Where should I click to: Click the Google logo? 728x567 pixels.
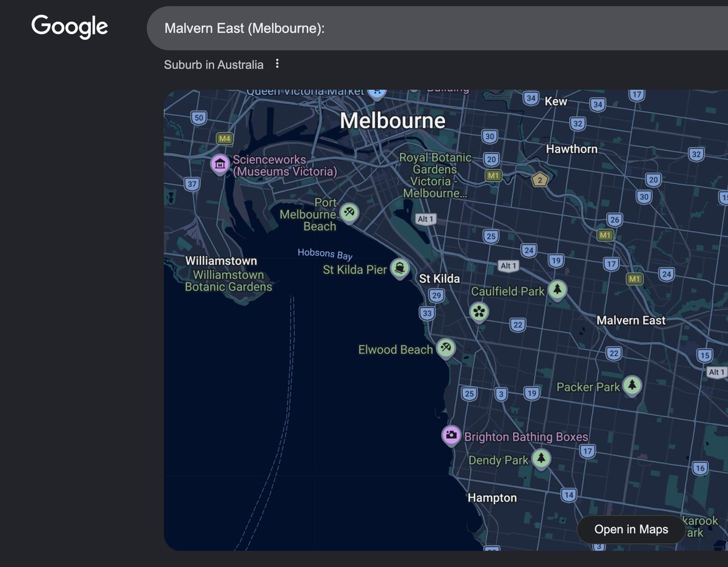[x=70, y=27]
